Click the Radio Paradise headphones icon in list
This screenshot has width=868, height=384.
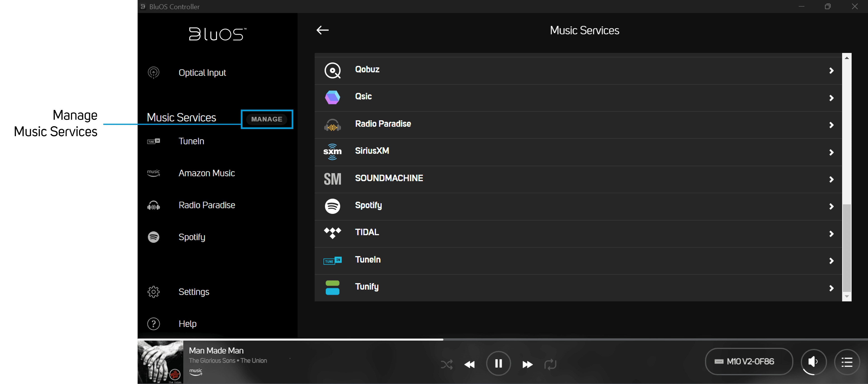click(x=333, y=125)
